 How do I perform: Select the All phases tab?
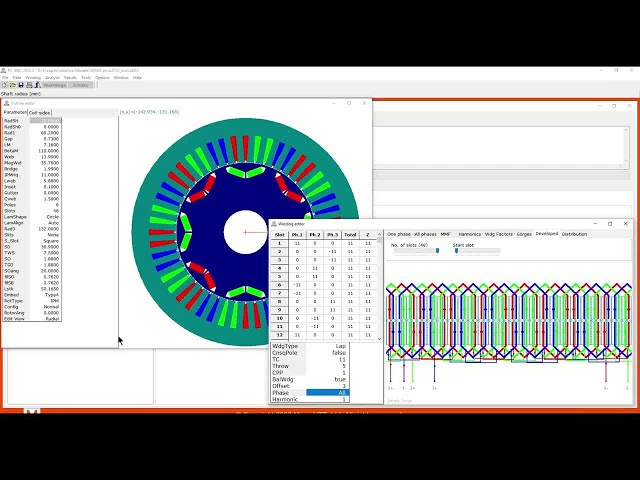(x=425, y=234)
